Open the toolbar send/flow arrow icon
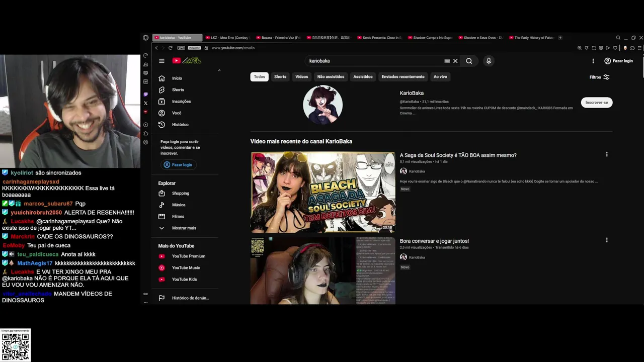This screenshot has height=362, width=644. point(608,48)
